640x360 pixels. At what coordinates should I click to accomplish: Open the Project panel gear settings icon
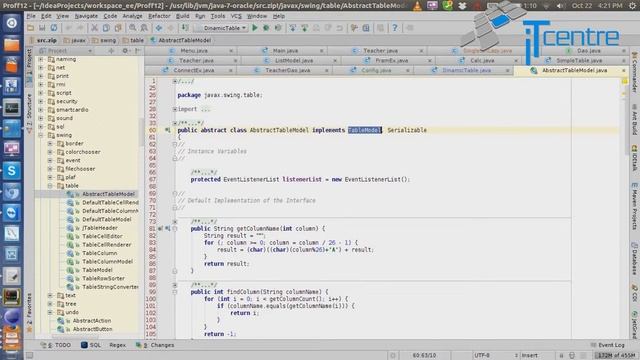(125, 51)
